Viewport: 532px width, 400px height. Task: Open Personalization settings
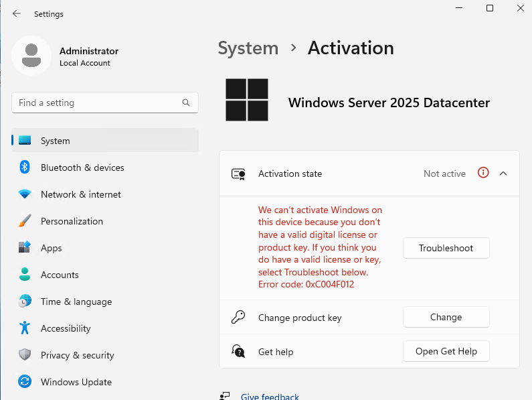point(105,221)
